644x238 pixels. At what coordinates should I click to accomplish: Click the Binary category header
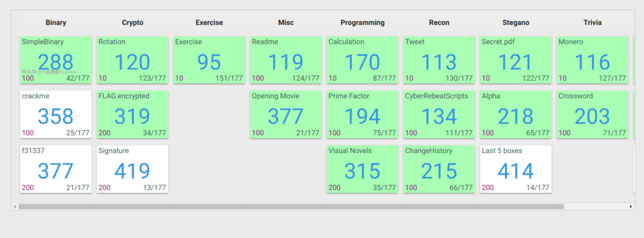coord(56,23)
